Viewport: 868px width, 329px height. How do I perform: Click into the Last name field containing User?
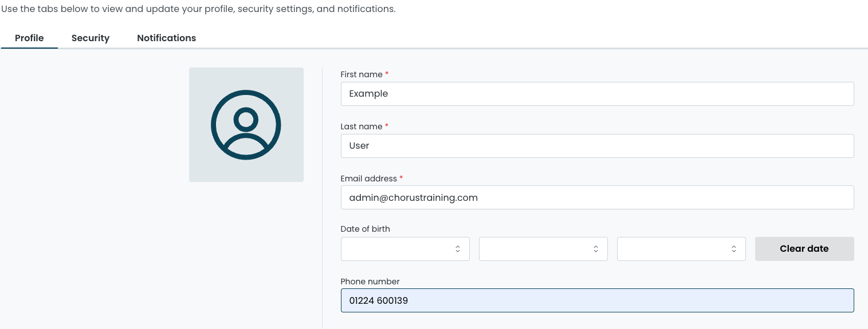point(596,146)
